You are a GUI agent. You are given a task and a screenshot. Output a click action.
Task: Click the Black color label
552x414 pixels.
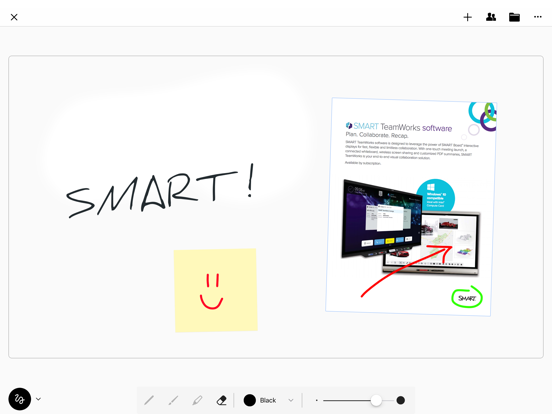tap(268, 400)
